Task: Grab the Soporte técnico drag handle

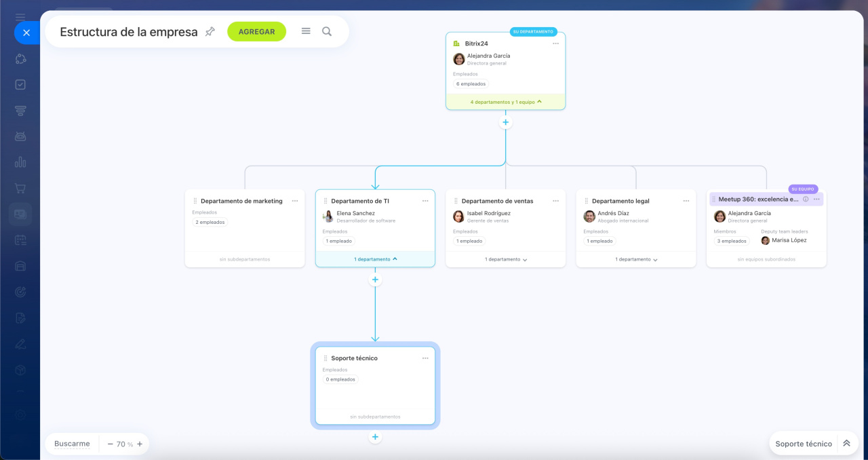Action: pyautogui.click(x=325, y=358)
